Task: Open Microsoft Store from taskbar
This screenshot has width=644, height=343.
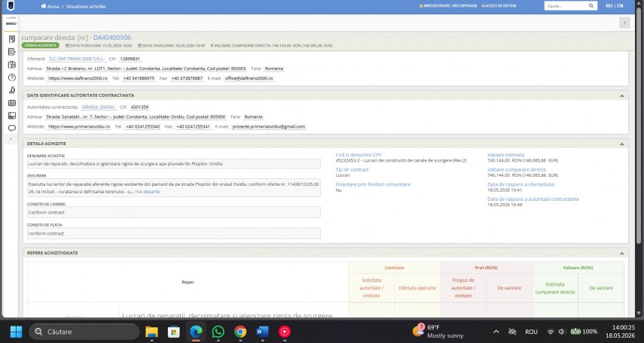Action: pos(174,332)
